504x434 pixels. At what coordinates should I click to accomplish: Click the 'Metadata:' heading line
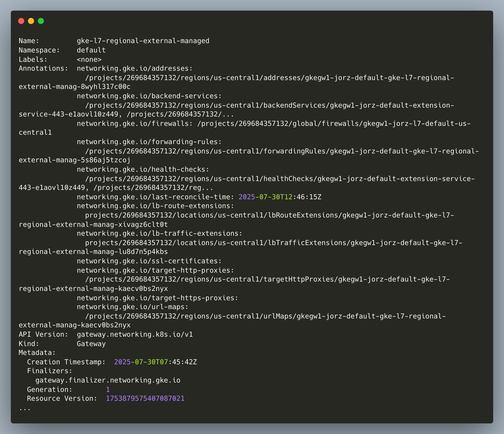(37, 353)
